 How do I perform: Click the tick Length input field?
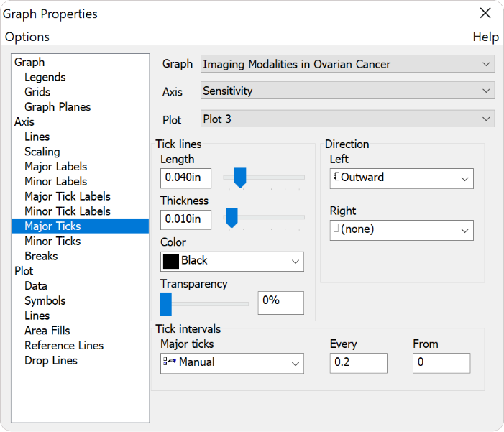(x=185, y=177)
